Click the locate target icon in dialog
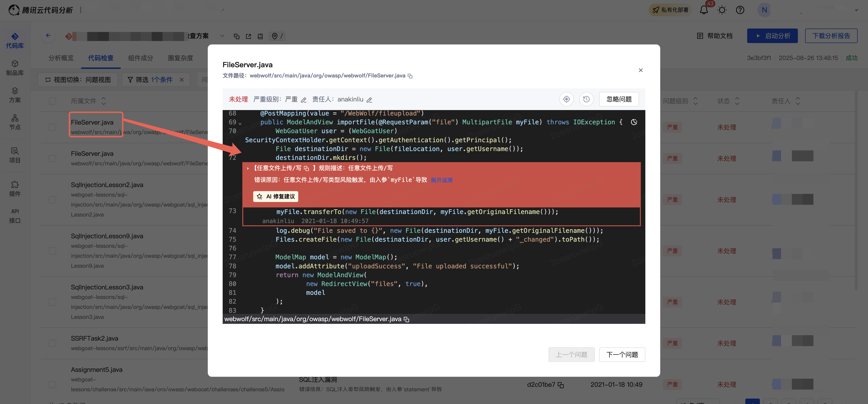Image resolution: width=868 pixels, height=404 pixels. pos(566,99)
